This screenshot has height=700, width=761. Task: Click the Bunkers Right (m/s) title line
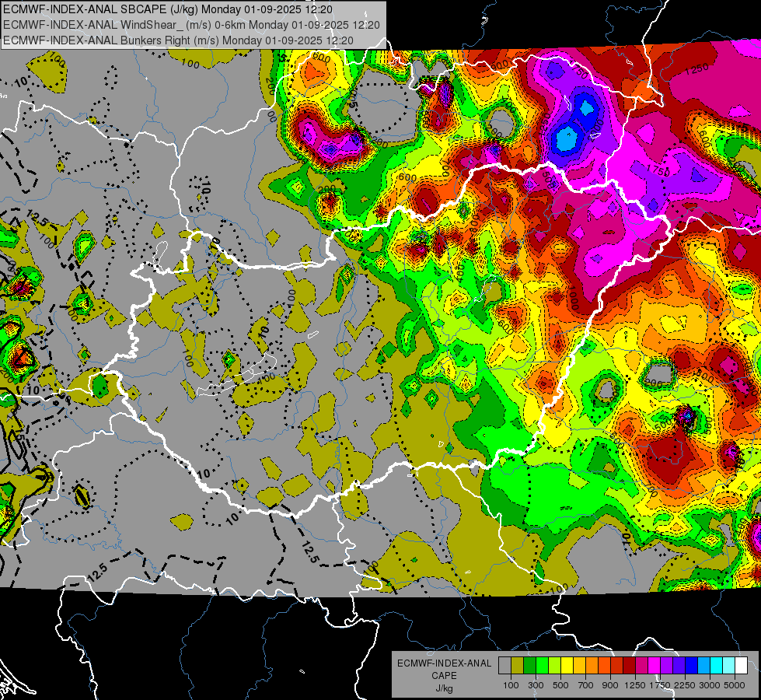point(178,40)
